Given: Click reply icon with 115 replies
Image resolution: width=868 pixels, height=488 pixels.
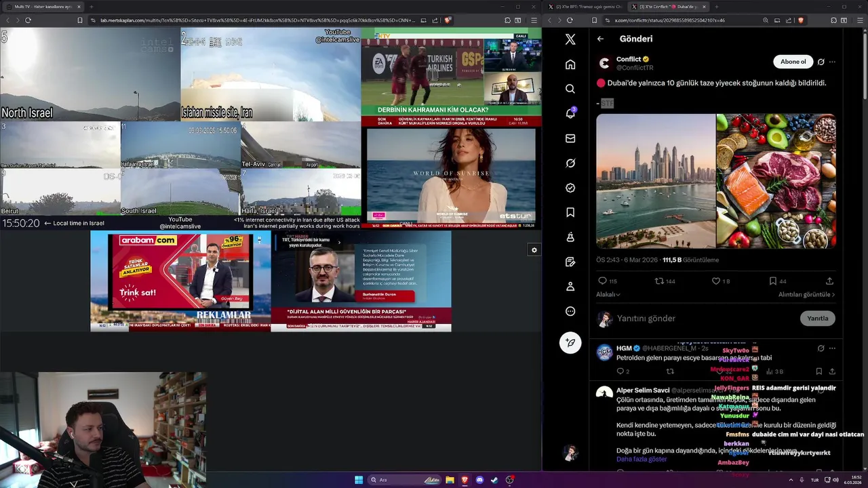Looking at the screenshot, I should 602,281.
